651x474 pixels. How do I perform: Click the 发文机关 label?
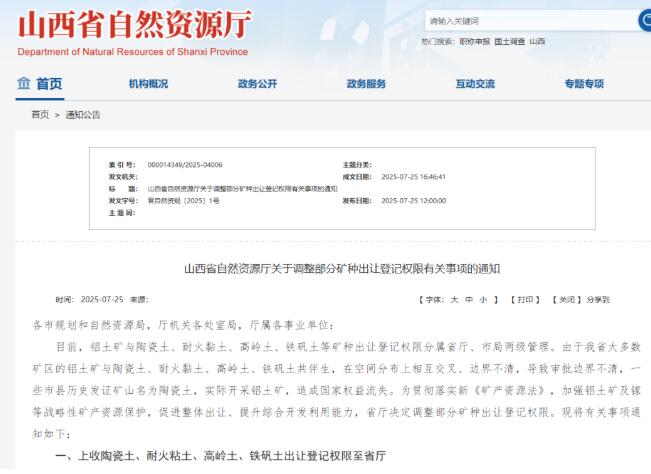click(123, 177)
